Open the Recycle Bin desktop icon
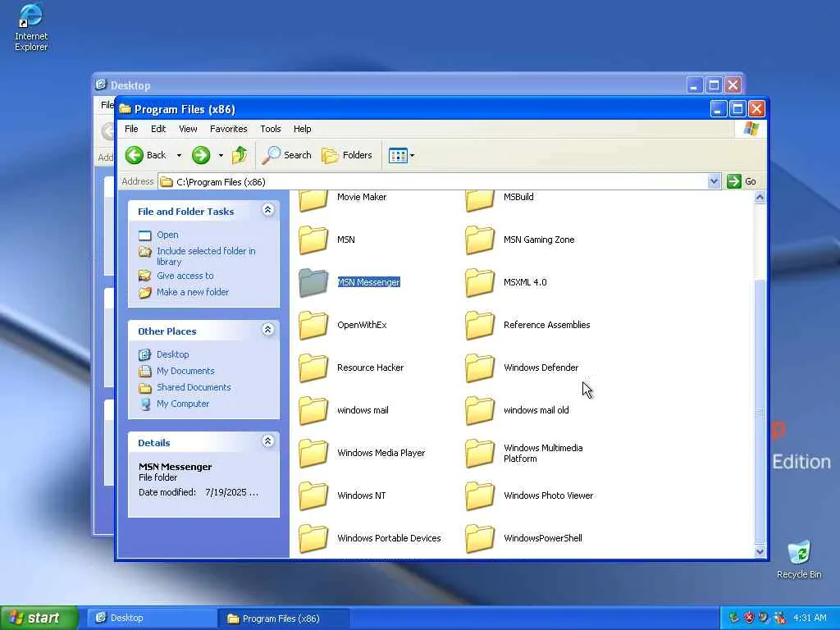Screen dimensions: 840x630 (799, 559)
